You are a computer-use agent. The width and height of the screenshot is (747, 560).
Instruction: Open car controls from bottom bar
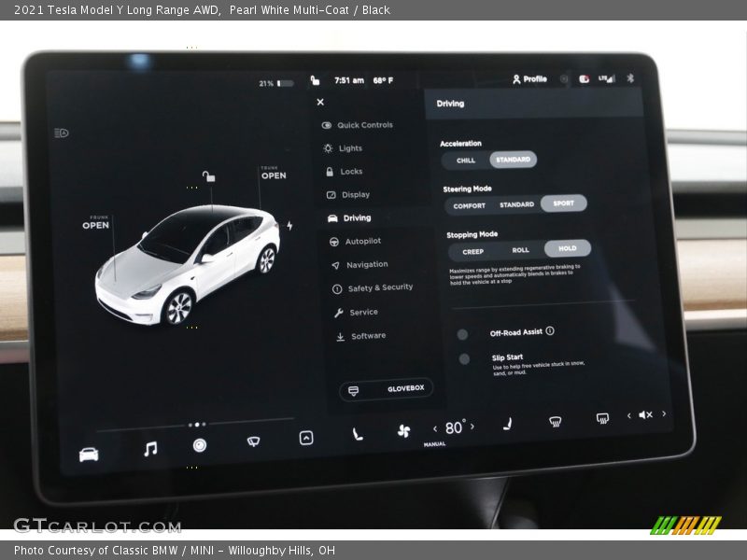click(89, 455)
